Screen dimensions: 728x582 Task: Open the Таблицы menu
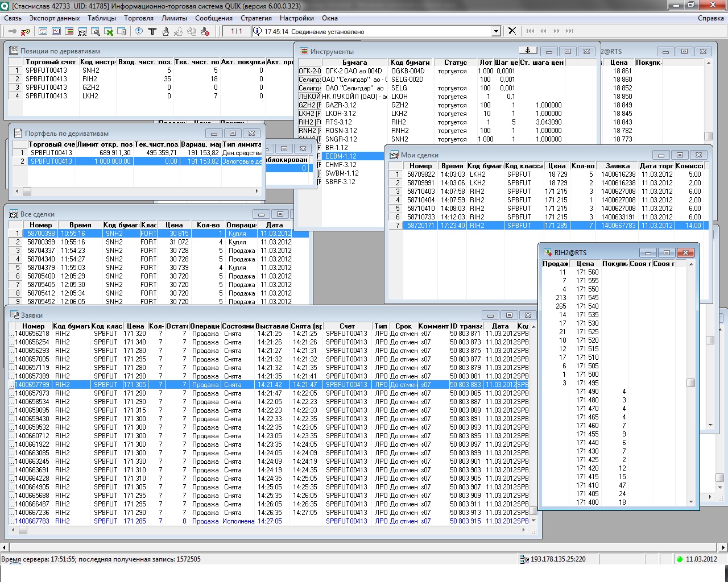(x=102, y=18)
